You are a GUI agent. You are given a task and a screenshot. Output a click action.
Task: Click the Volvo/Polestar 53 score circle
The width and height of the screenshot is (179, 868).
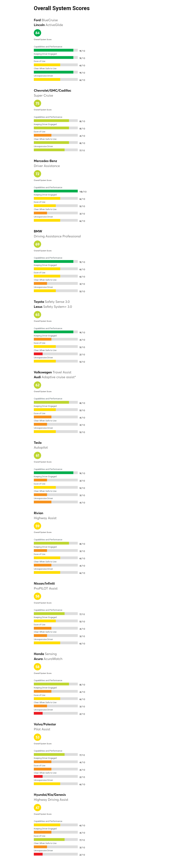(37, 737)
